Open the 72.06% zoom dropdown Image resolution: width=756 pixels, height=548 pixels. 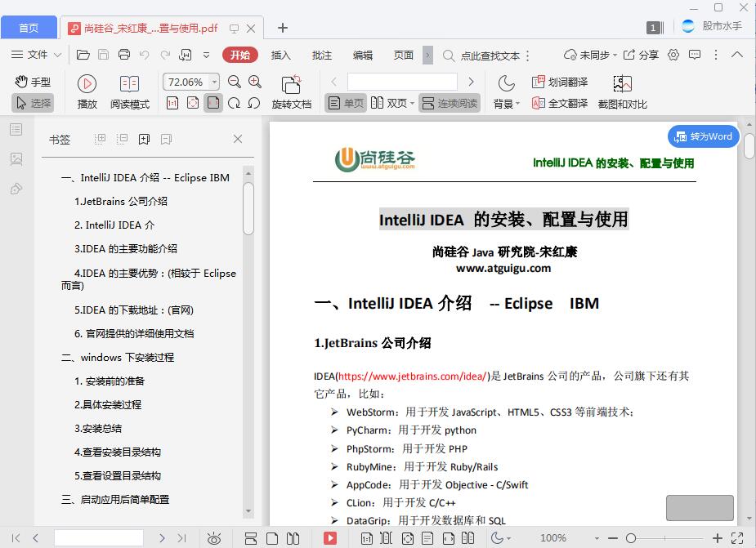(215, 82)
